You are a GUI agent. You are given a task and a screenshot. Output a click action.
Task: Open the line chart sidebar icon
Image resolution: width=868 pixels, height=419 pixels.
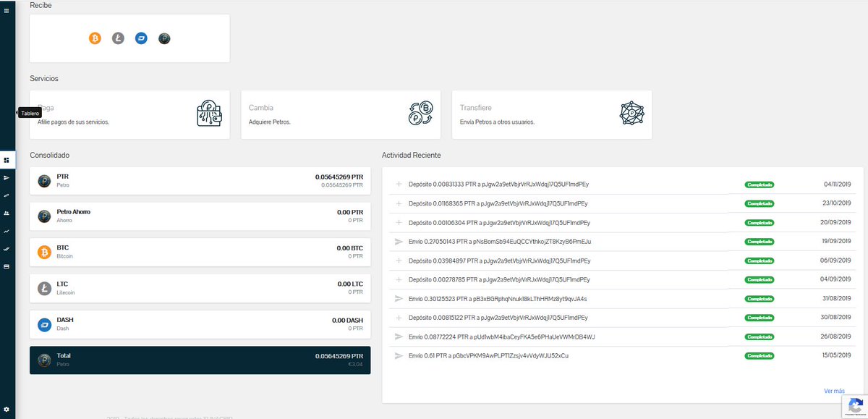point(7,231)
